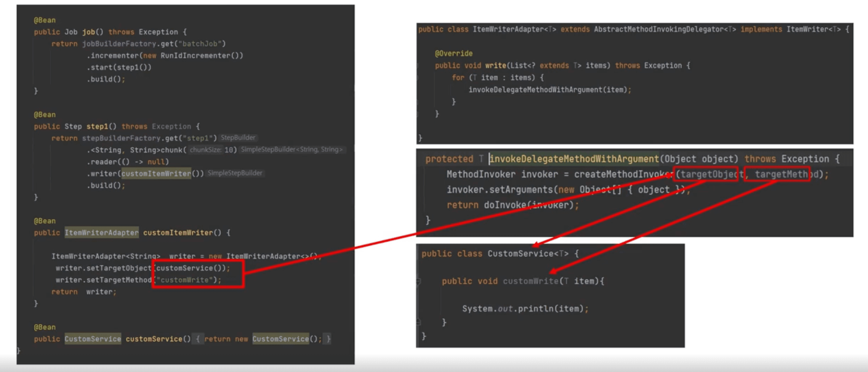Click highlighted CustomService return type of customService()
This screenshot has height=372, width=868.
93,339
